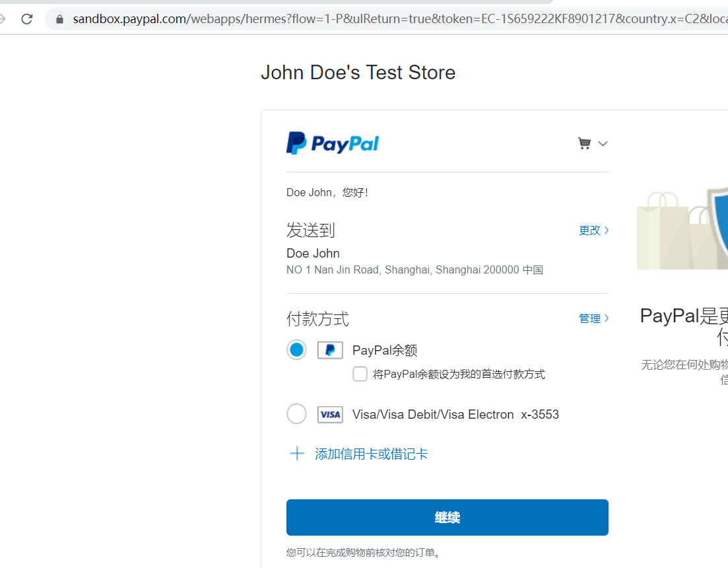Open the shopping cart icon
This screenshot has width=728, height=568.
[x=584, y=143]
